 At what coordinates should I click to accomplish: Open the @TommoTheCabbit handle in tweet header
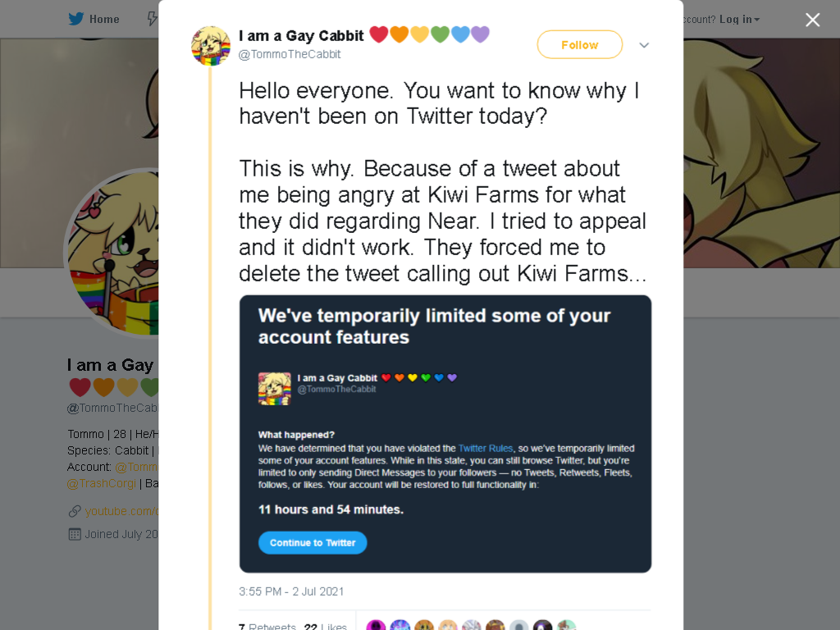pyautogui.click(x=290, y=54)
